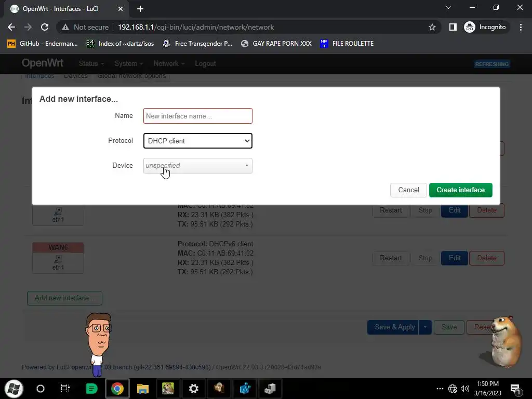Viewport: 532px width, 399px height.
Task: Open the FILE ROULETTE bookmark
Action: coord(347,44)
